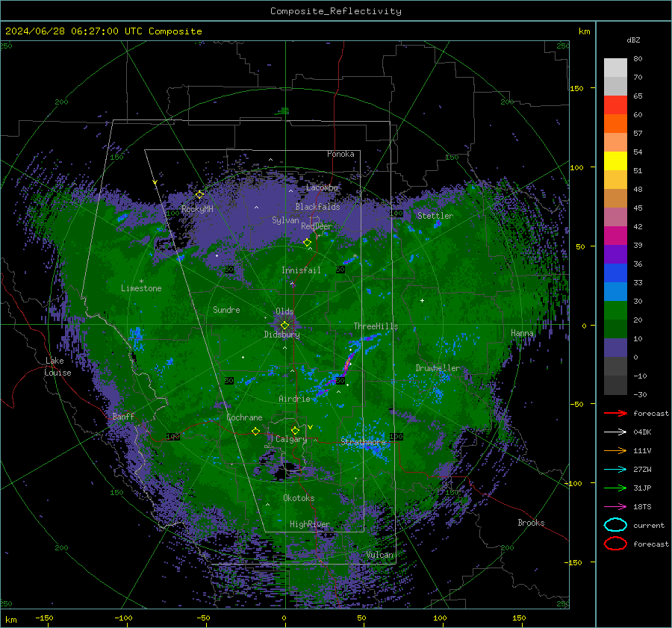Image resolution: width=672 pixels, height=628 pixels.
Task: Click the light gray swatch between 80 and 70 dBZ
Action: point(615,68)
